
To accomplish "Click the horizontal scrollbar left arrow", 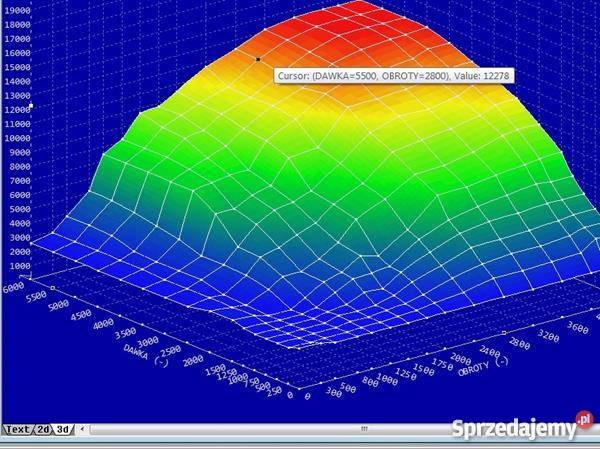I will click(83, 429).
